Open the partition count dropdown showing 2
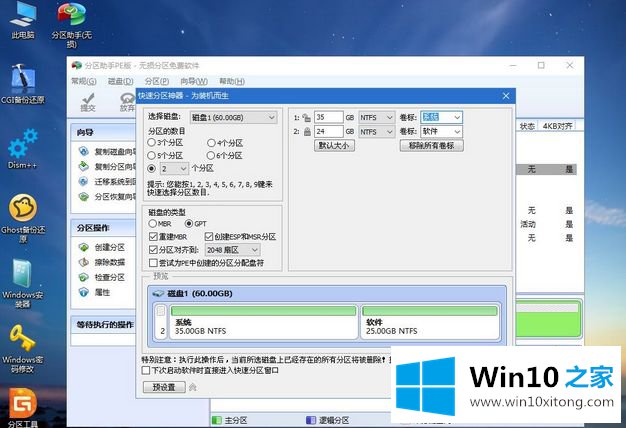Viewport: 626px width, 428px height. [174, 168]
